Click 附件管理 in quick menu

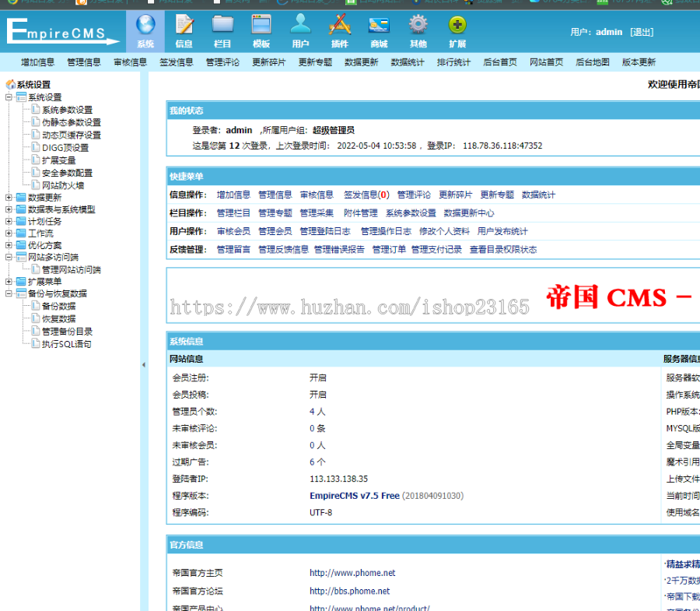point(361,213)
